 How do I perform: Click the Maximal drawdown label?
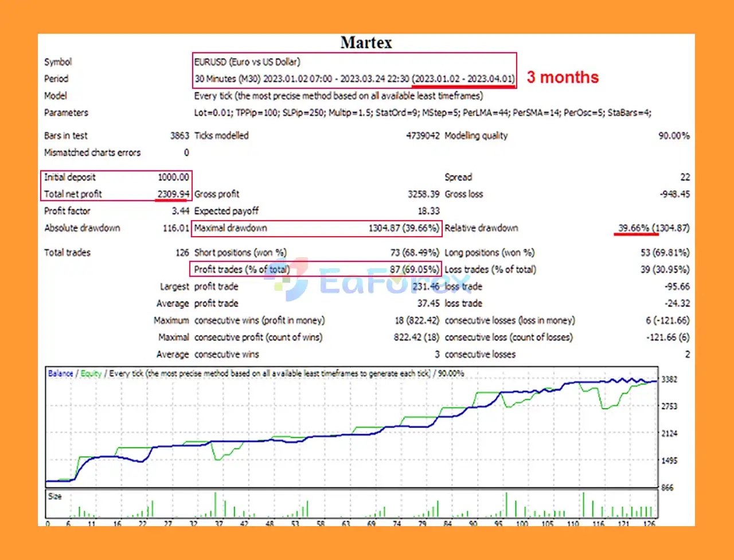coord(231,228)
